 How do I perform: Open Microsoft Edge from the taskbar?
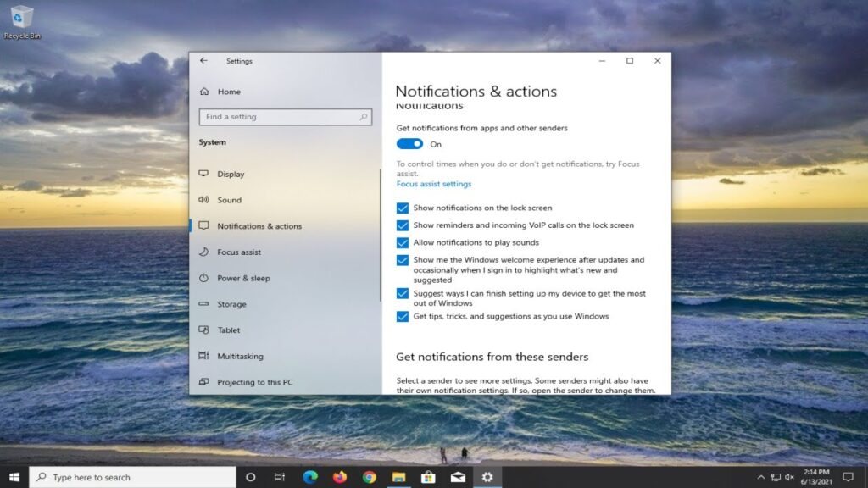pyautogui.click(x=310, y=477)
